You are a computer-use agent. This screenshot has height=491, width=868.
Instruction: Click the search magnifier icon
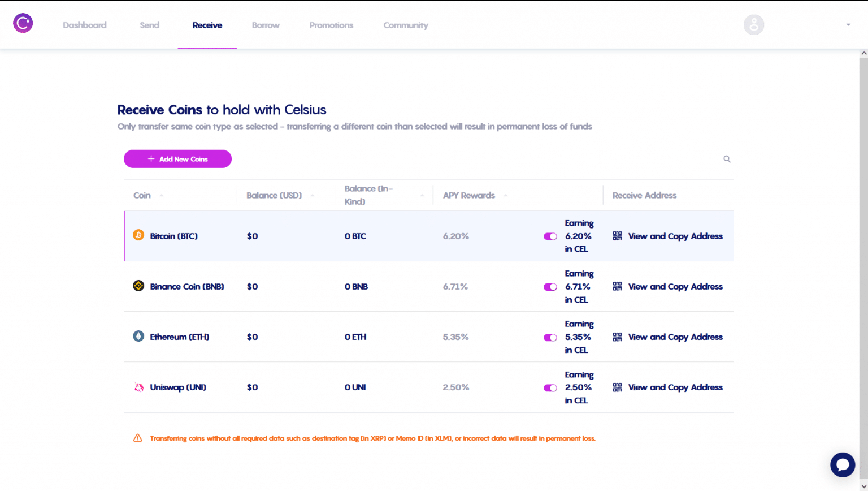coord(727,159)
